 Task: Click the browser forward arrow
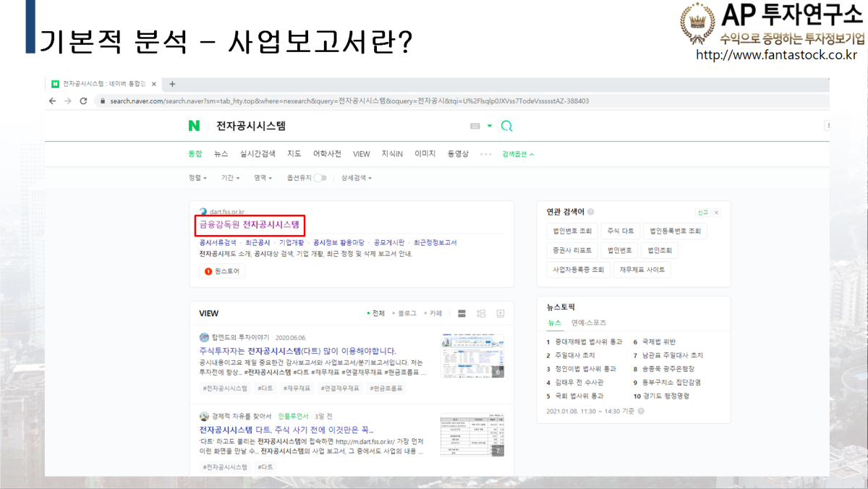pyautogui.click(x=68, y=101)
